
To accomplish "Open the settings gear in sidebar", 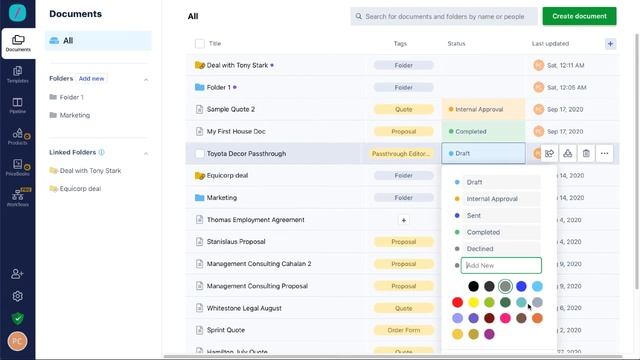I will [17, 296].
